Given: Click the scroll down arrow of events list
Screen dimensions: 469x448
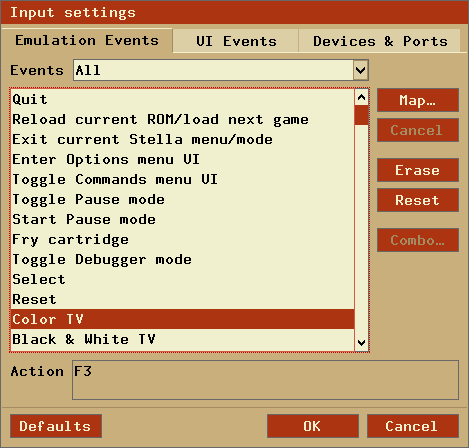Looking at the screenshot, I should [361, 343].
